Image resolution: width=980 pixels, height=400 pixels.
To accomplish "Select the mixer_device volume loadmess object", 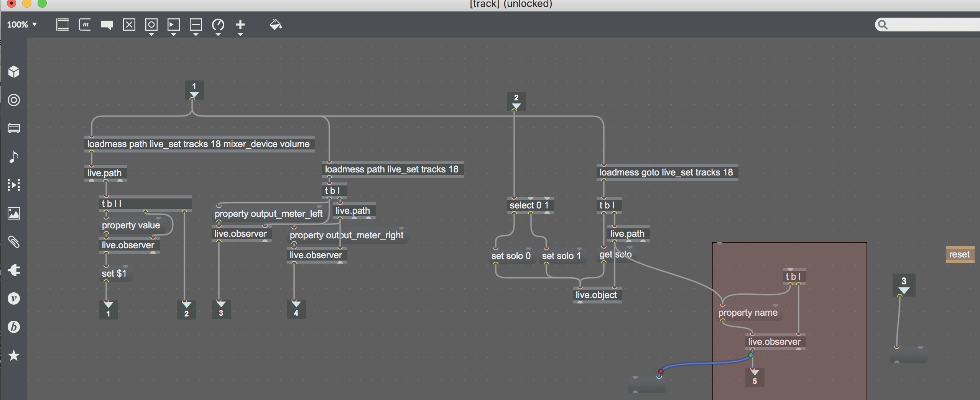I will tap(199, 144).
